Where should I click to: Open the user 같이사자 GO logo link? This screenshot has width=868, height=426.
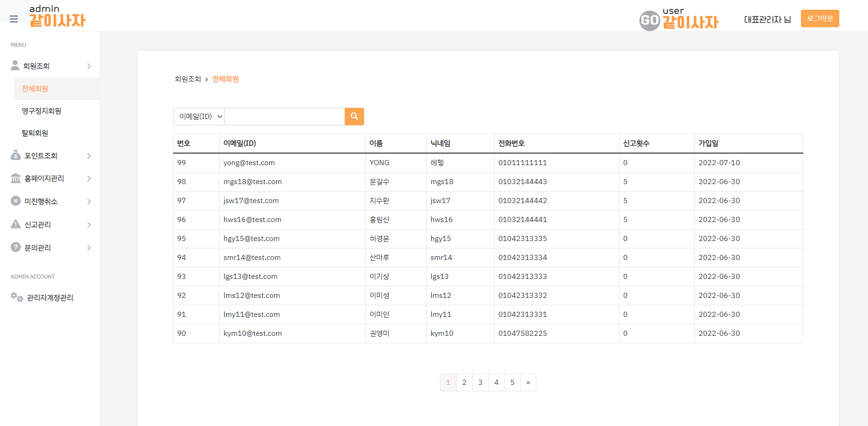coord(679,20)
